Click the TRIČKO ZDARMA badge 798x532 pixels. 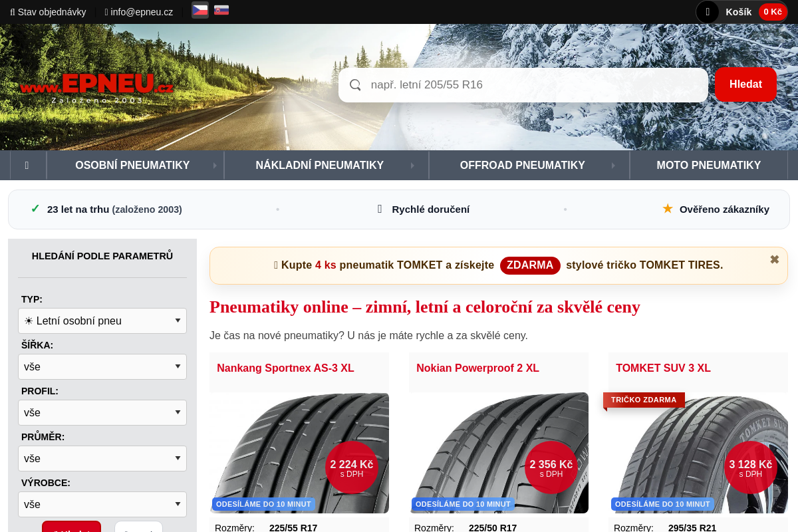[644, 400]
